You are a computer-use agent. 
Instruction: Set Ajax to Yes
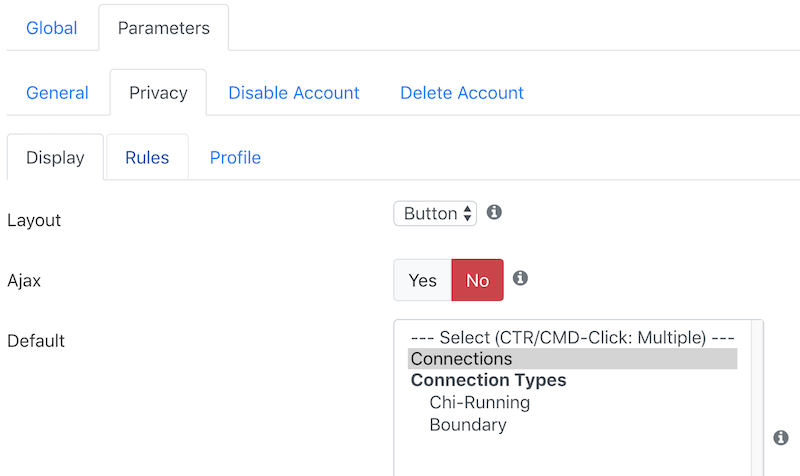[x=422, y=280]
